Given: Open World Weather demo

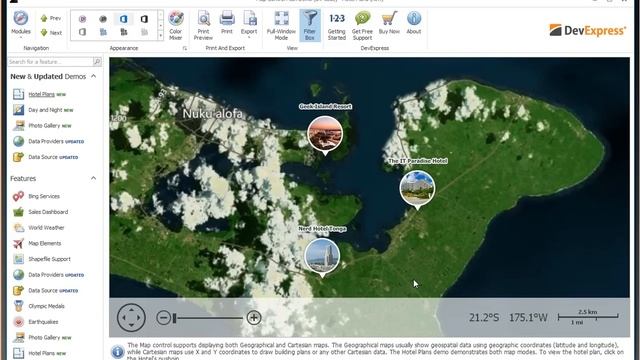Looking at the screenshot, I should click(38, 228).
